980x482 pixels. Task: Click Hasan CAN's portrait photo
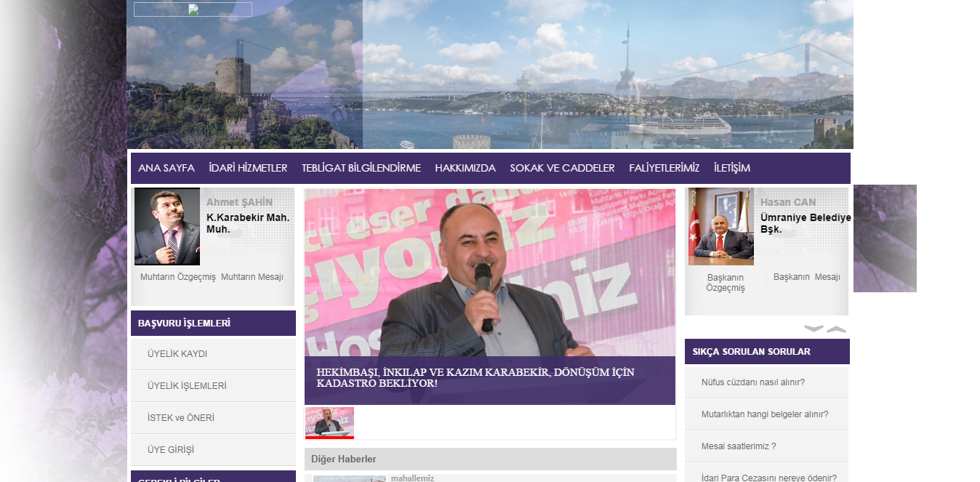[721, 227]
